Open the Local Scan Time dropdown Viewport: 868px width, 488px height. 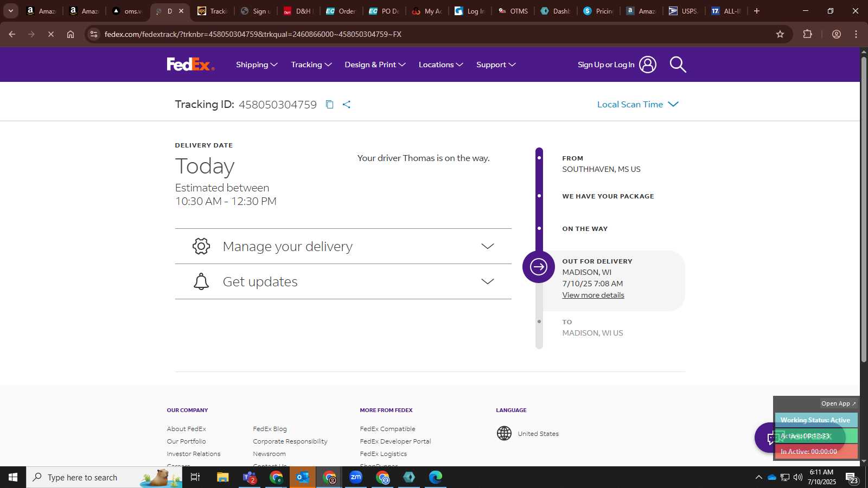tap(638, 104)
